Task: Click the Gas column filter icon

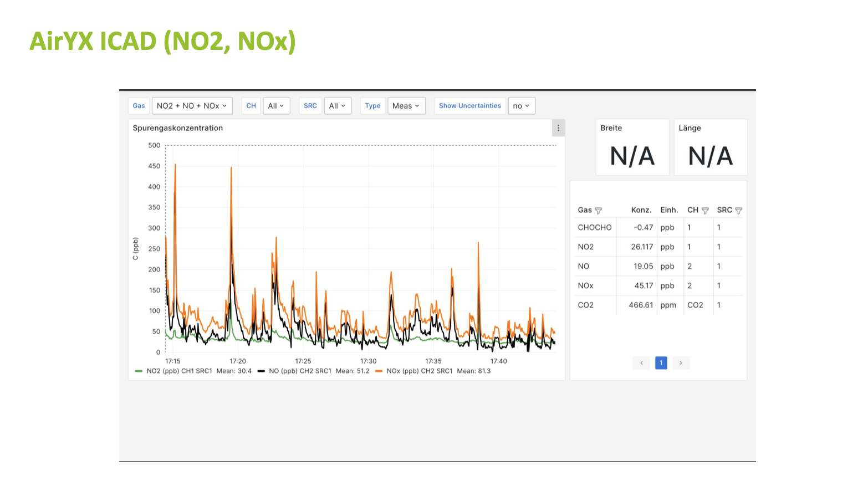Action: click(x=598, y=211)
